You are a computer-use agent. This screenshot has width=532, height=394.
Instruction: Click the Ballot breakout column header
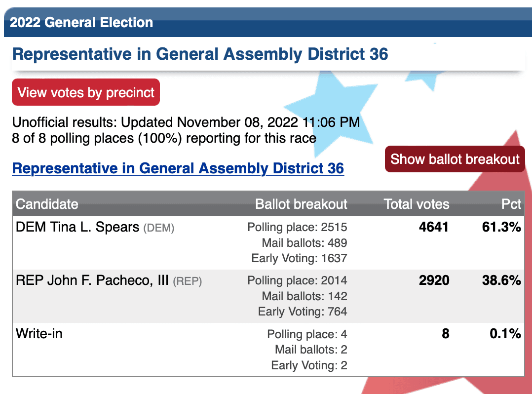pyautogui.click(x=301, y=204)
